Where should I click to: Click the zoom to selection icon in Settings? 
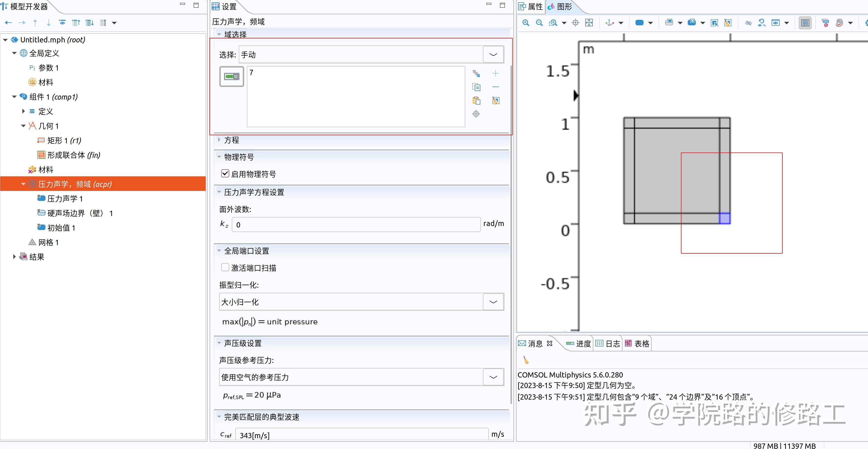coord(476,114)
